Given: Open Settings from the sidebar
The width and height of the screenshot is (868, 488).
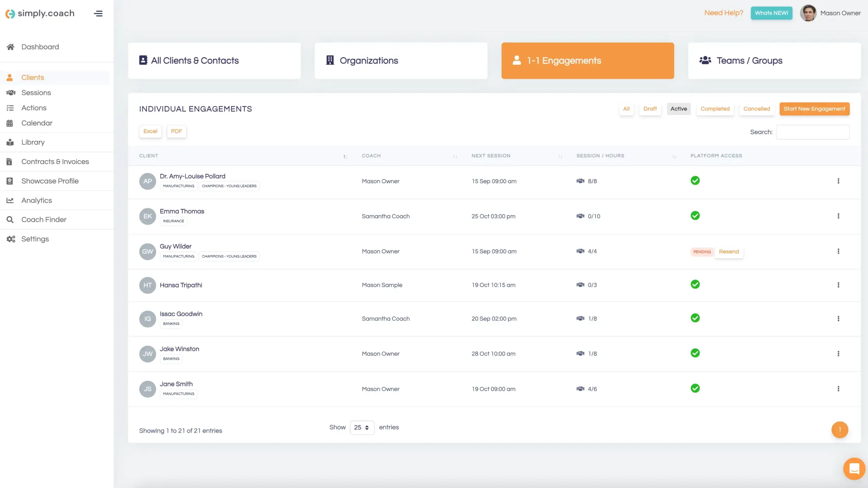Looking at the screenshot, I should point(35,239).
